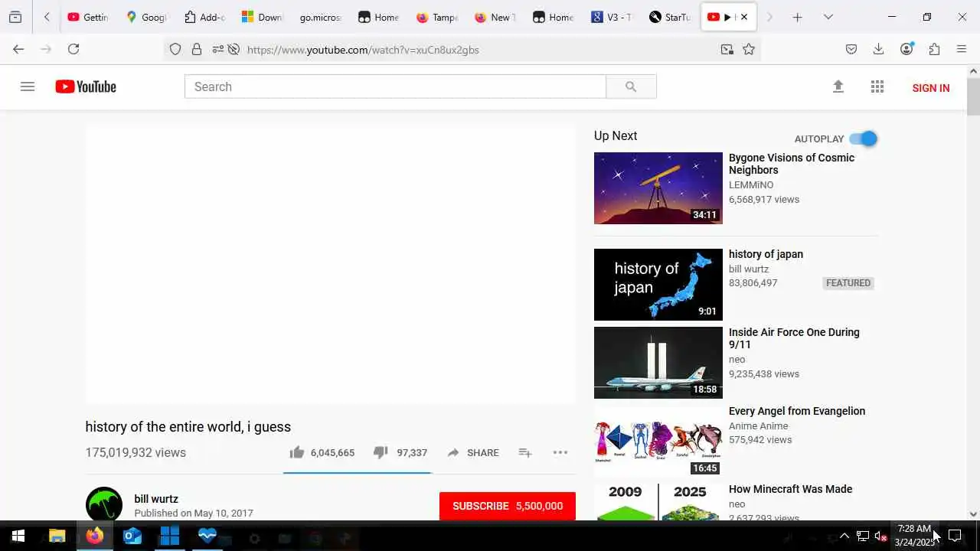Click SIGN IN on YouTube
This screenshot has width=980, height=551.
931,88
